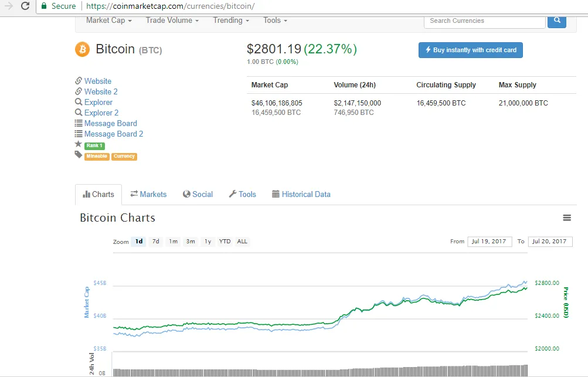The image size is (588, 377).
Task: Click the To date field Jul 20, 2017
Action: click(x=550, y=241)
